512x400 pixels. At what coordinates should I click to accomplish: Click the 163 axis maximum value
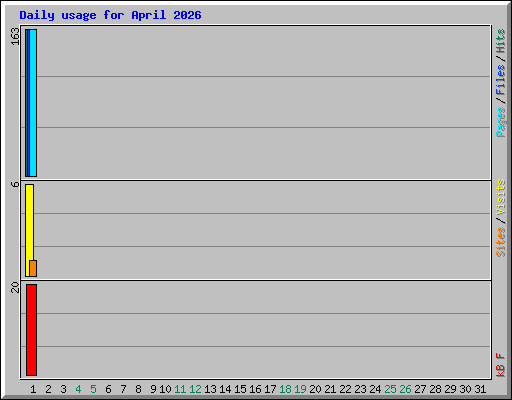click(15, 36)
